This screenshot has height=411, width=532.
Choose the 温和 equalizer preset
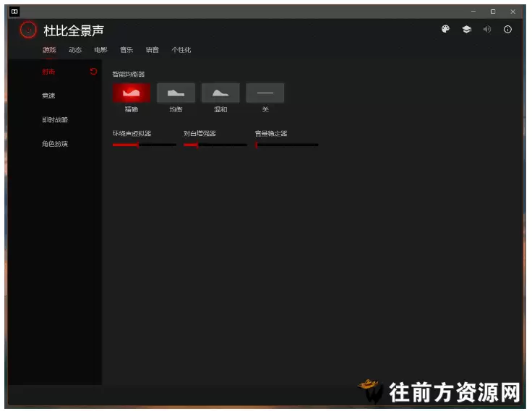220,93
